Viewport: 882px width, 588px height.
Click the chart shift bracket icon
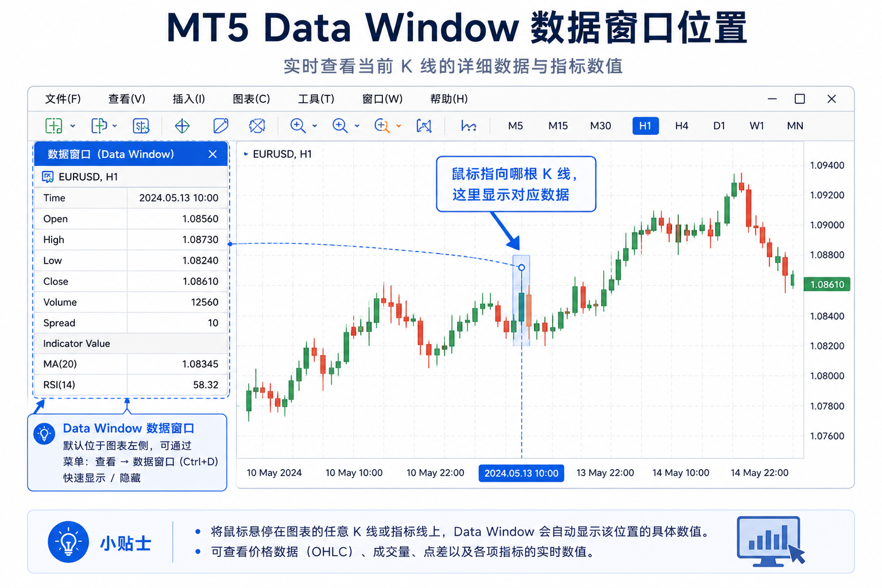pos(424,126)
